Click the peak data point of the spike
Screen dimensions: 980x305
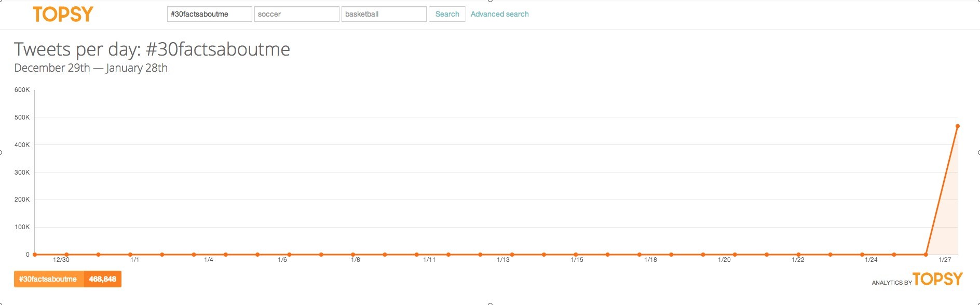click(957, 126)
